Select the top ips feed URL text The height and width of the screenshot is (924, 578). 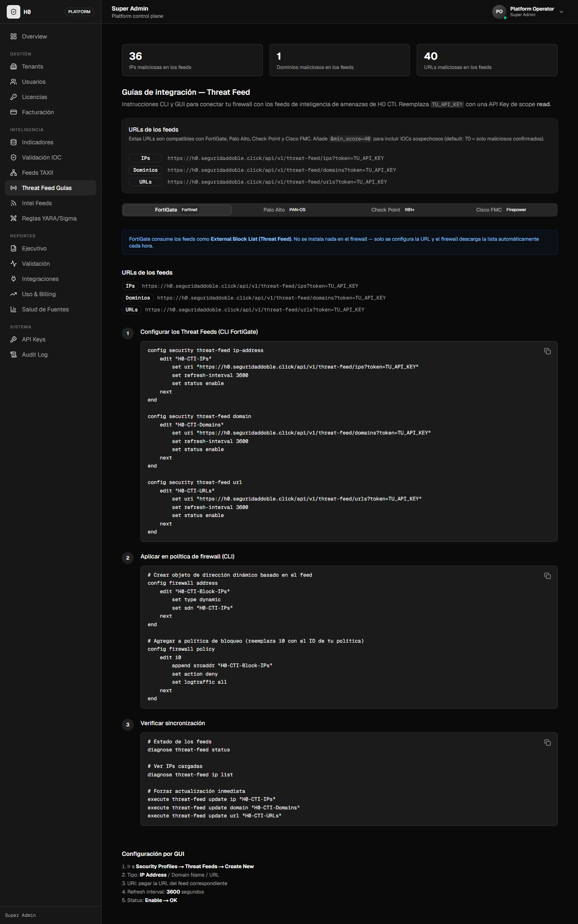[275, 158]
